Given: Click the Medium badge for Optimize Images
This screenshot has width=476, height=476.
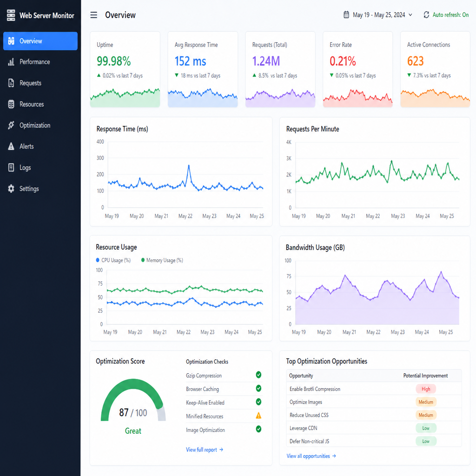Looking at the screenshot, I should (x=426, y=402).
